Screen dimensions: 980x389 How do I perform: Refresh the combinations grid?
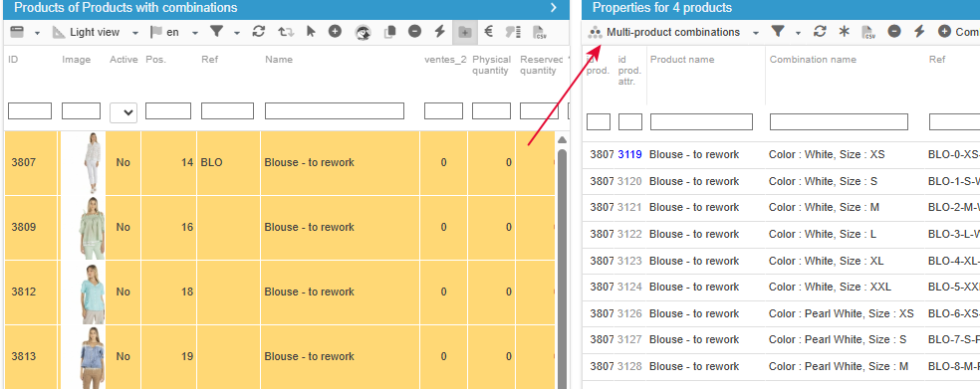(x=820, y=32)
